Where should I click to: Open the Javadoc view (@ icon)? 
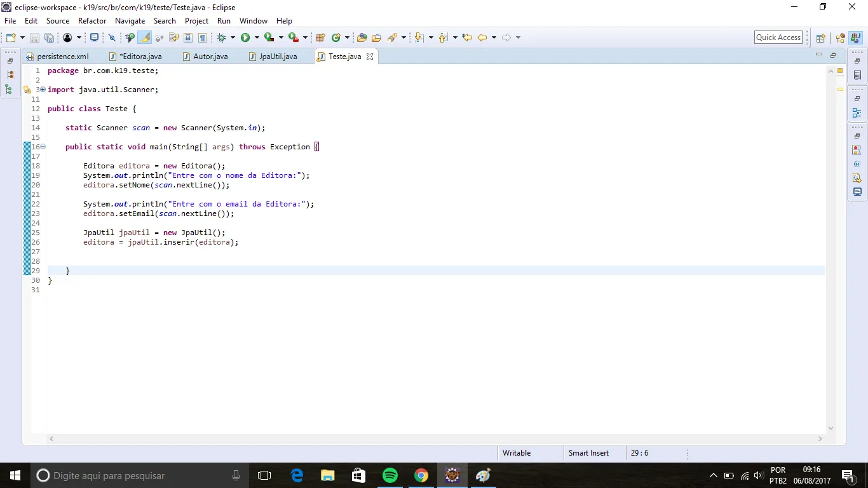click(857, 164)
